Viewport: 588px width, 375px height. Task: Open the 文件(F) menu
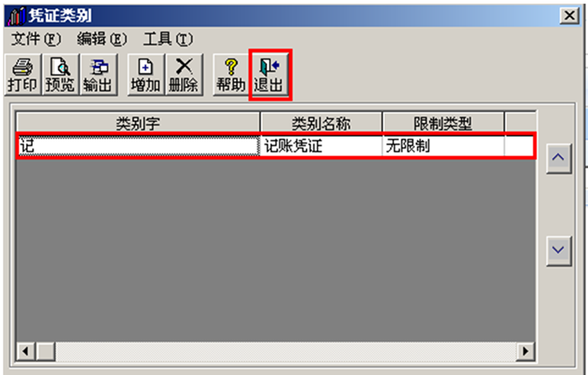35,39
